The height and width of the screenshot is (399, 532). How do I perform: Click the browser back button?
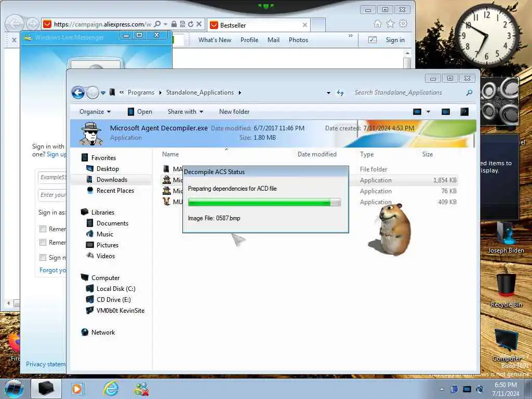click(14, 24)
